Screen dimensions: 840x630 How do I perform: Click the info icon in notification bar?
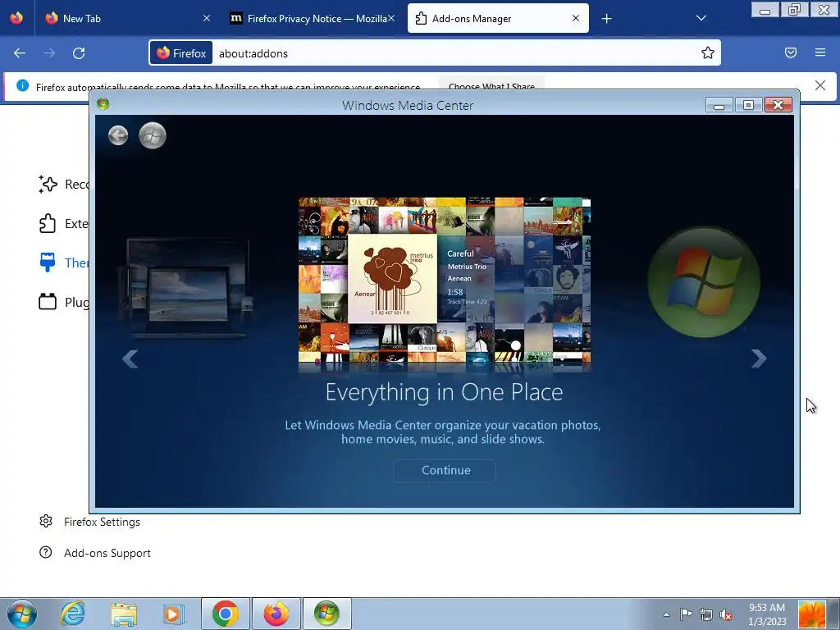click(22, 85)
